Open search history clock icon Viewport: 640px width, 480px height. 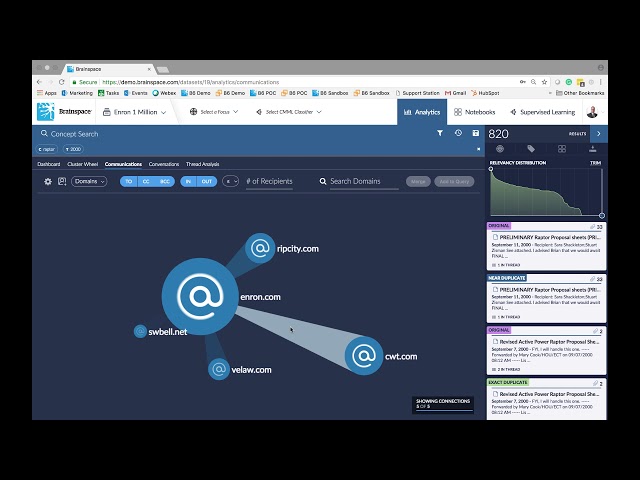click(458, 133)
